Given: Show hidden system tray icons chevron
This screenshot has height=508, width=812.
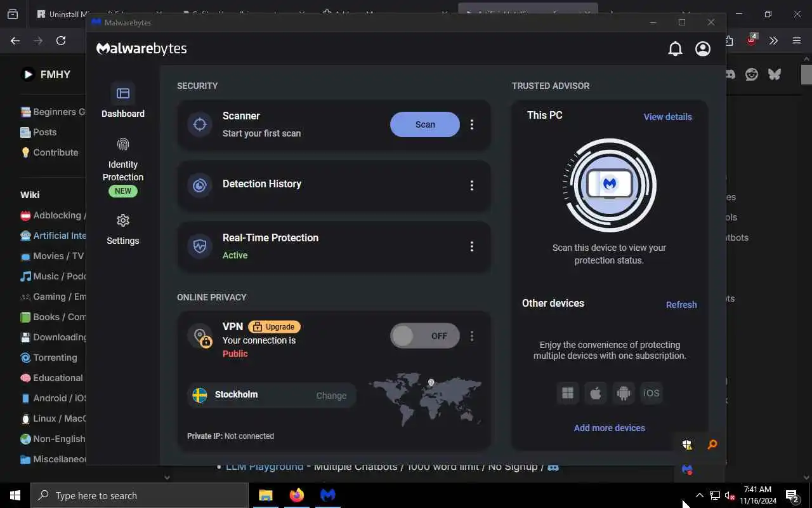Looking at the screenshot, I should (x=699, y=495).
